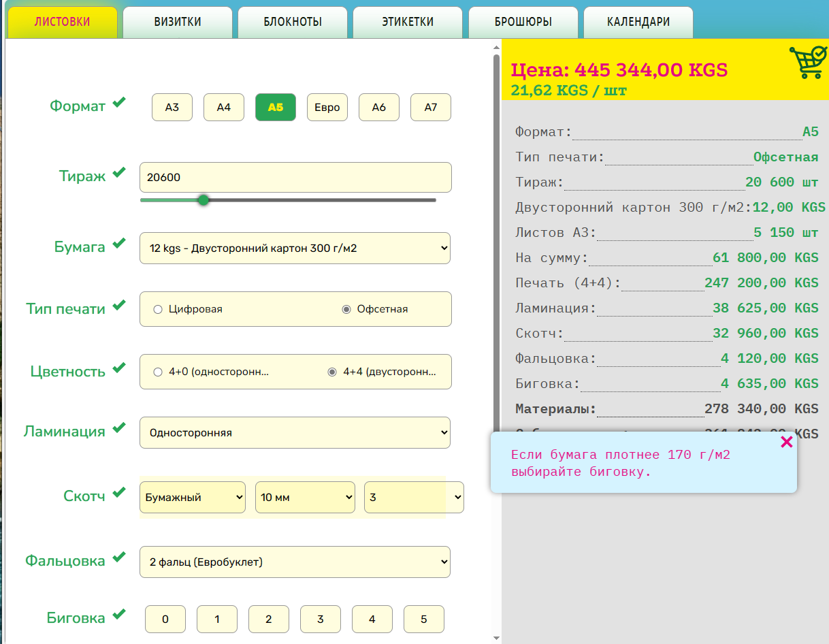This screenshot has width=829, height=644.
Task: Set Биговка to 3
Action: [x=321, y=619]
